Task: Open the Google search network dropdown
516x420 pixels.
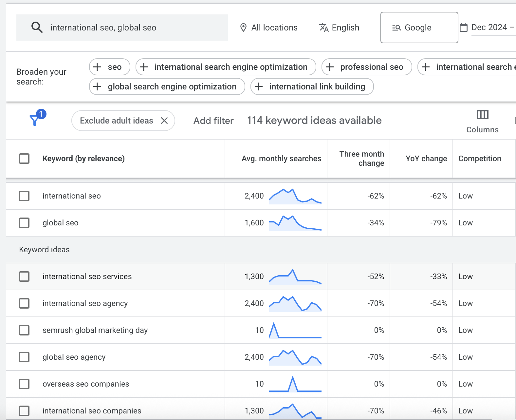Action: [419, 28]
